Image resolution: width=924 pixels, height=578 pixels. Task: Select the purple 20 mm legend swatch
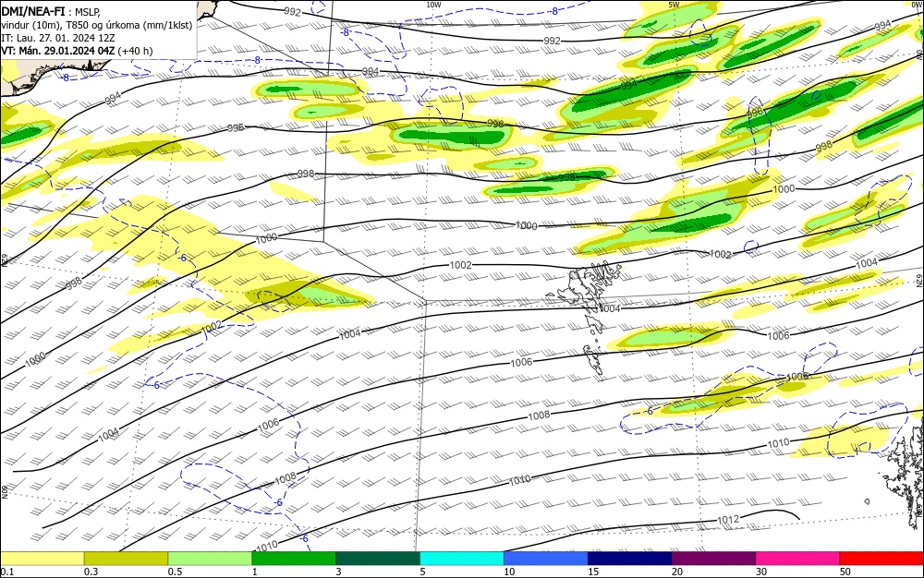point(713,559)
